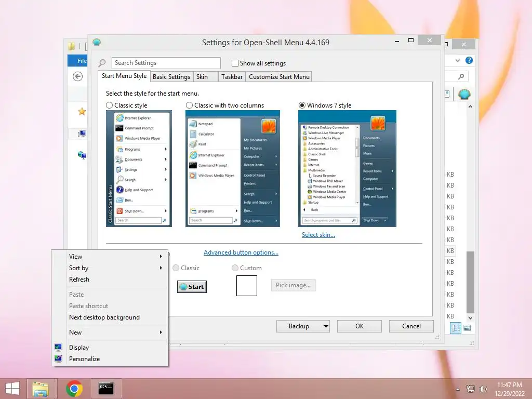
Task: Click the Classic style menu preview image
Action: [x=139, y=169]
